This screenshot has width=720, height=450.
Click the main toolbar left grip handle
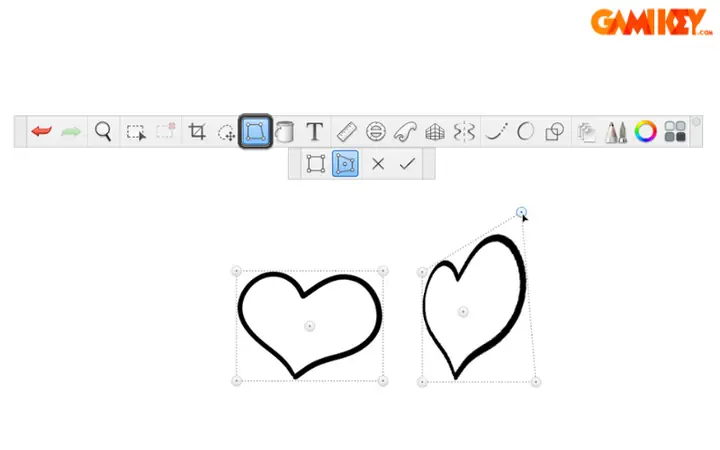coord(21,132)
